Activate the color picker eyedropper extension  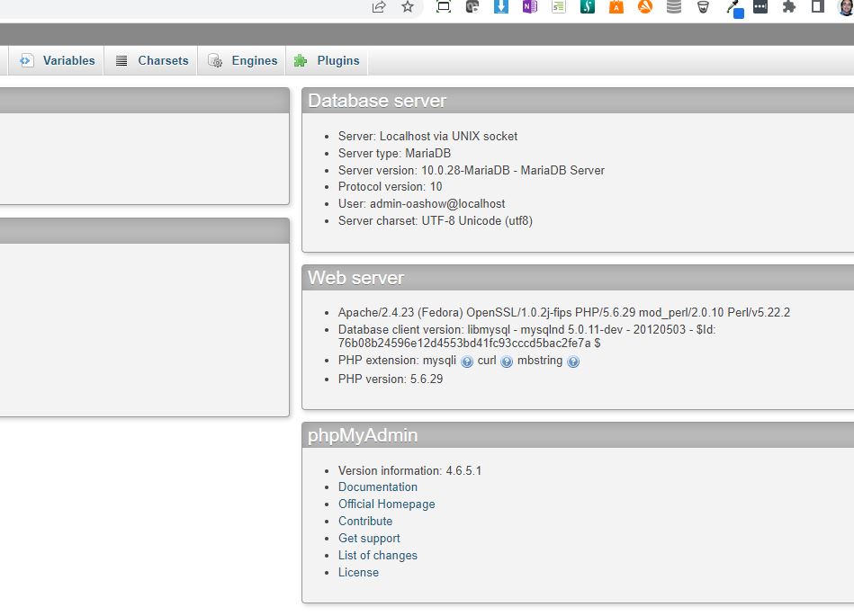point(734,9)
